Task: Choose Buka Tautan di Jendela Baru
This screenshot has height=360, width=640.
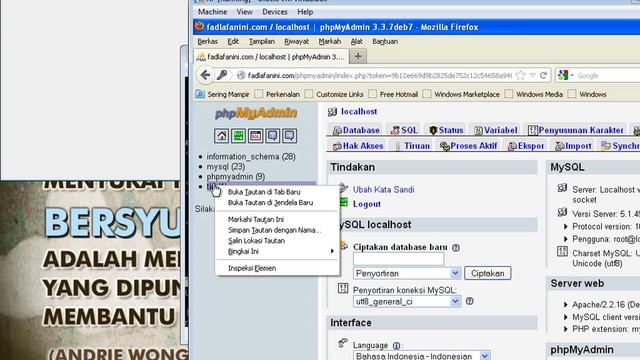Action: [x=277, y=202]
